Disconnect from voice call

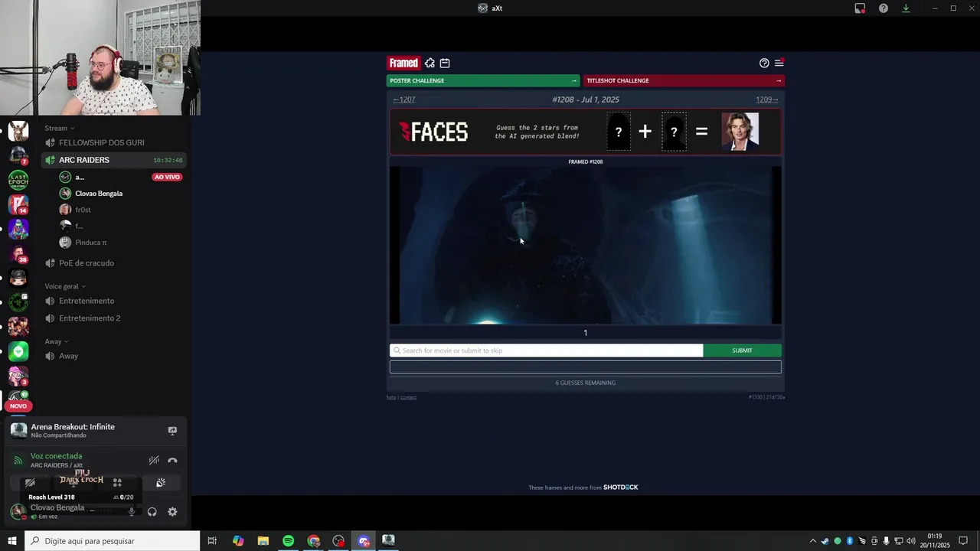tap(172, 460)
